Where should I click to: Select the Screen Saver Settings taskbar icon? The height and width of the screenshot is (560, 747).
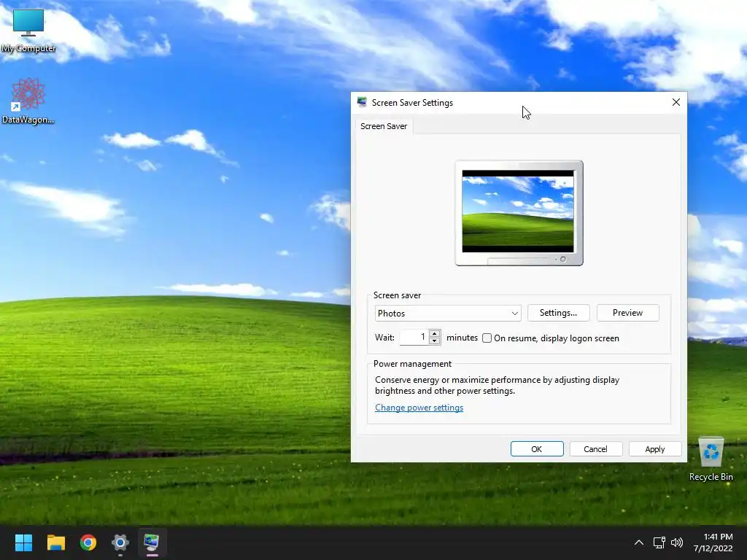152,542
